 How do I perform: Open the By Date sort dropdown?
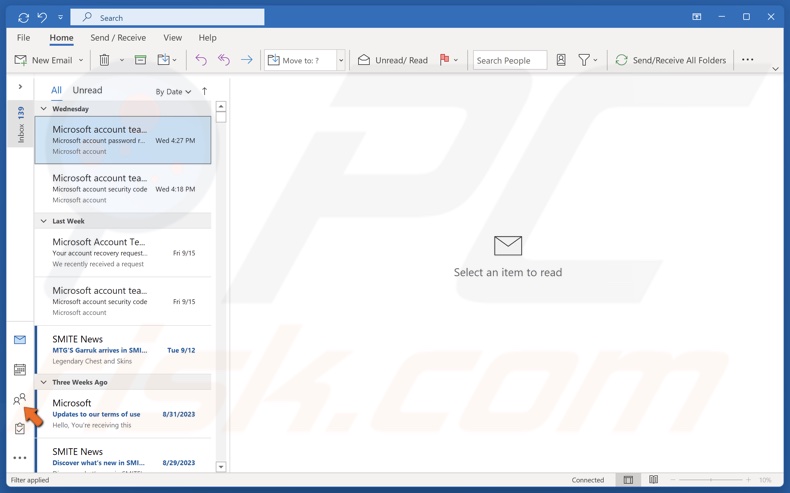(173, 92)
